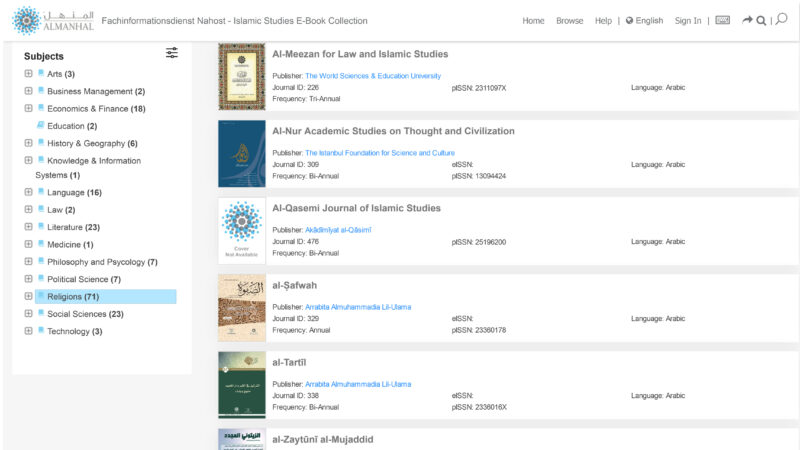
Task: Select the Political Science subject
Action: click(x=84, y=279)
